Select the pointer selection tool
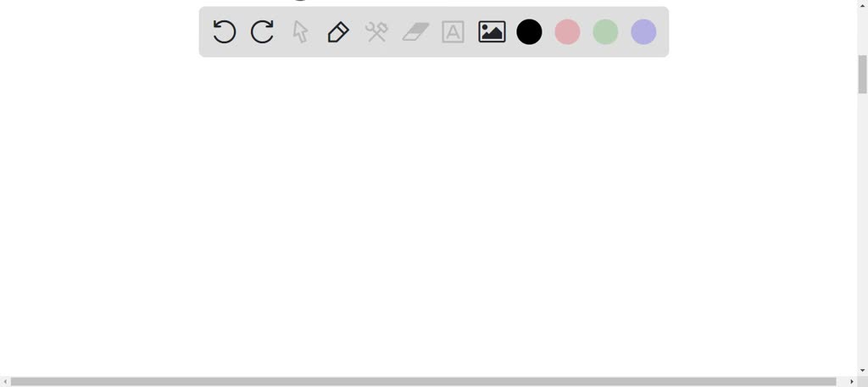The image size is (868, 387). (x=300, y=31)
